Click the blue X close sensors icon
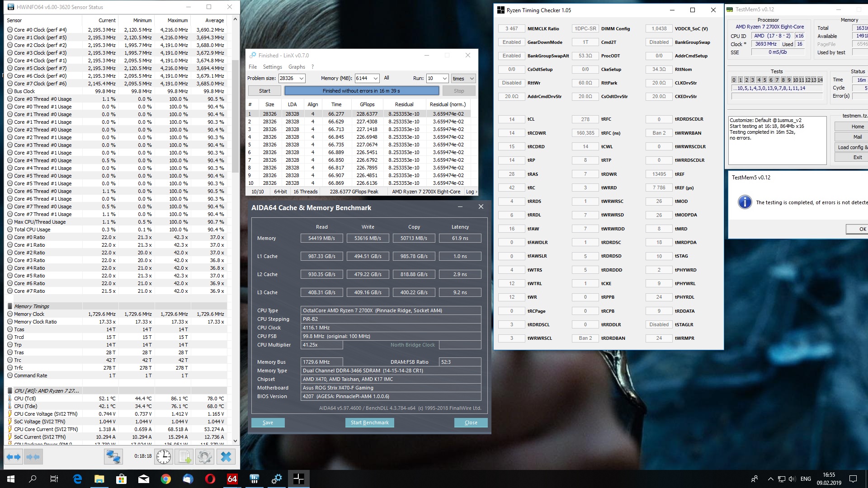This screenshot has height=488, width=868. pos(226,457)
